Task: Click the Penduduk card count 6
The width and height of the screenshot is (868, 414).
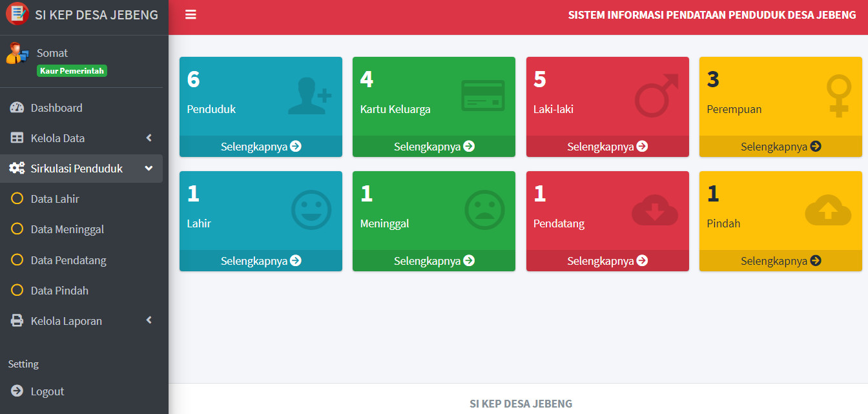Action: coord(194,79)
